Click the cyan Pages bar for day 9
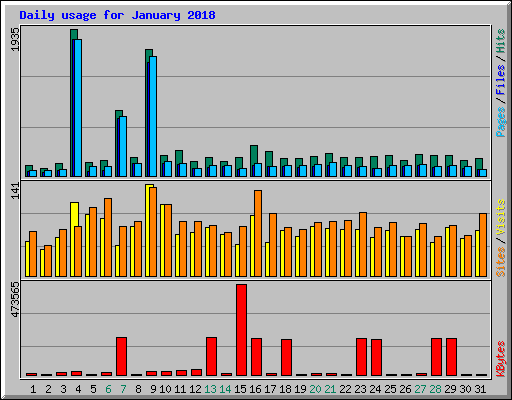The image size is (512, 400). (x=153, y=116)
